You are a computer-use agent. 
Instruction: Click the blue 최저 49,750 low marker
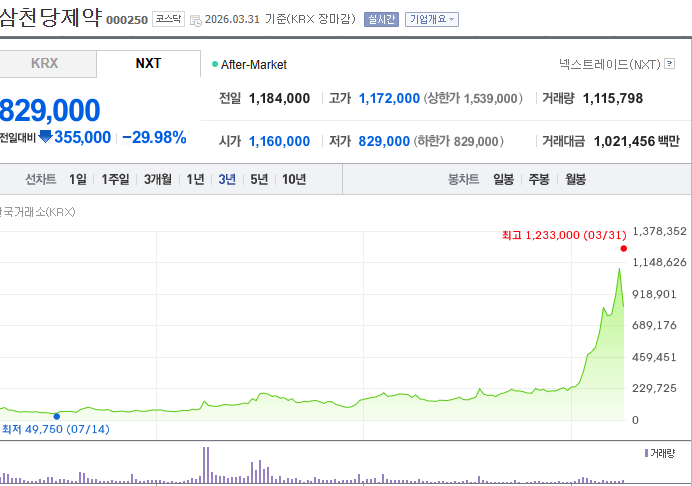pyautogui.click(x=56, y=416)
